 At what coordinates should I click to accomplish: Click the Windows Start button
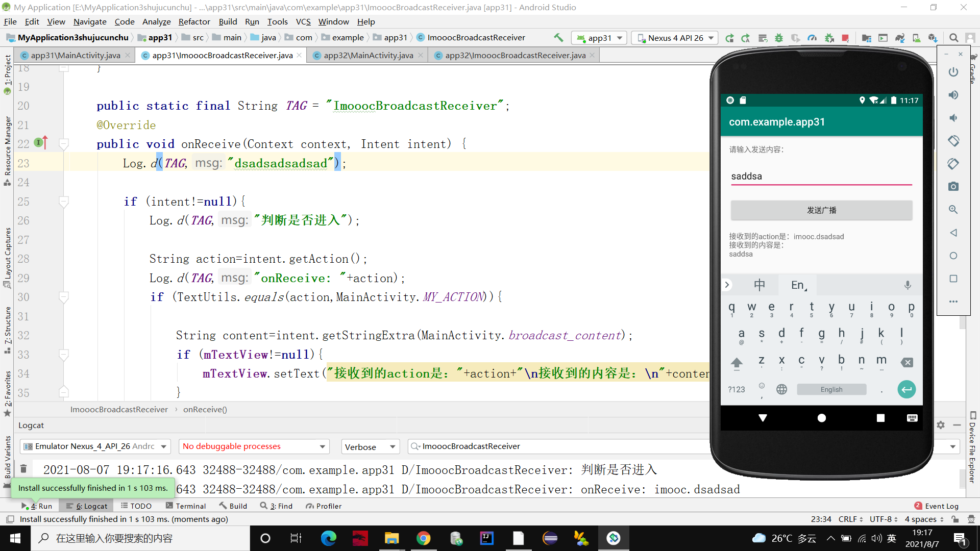click(x=15, y=538)
